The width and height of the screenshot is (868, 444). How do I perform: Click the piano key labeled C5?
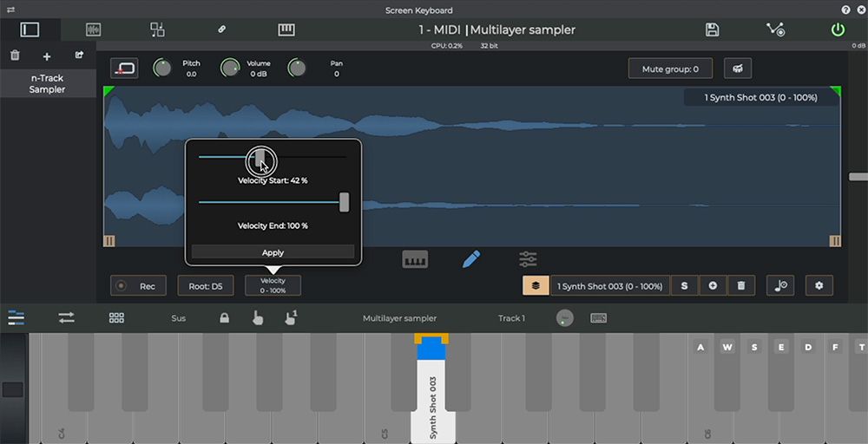click(x=386, y=427)
